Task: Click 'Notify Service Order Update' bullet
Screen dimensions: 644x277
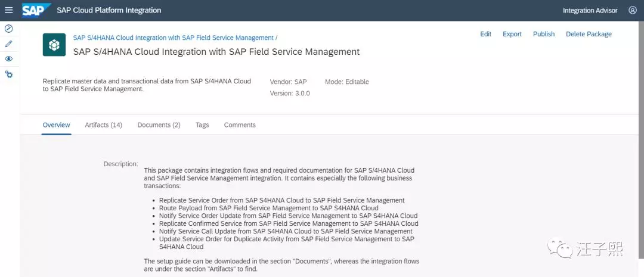Action: click(289, 216)
